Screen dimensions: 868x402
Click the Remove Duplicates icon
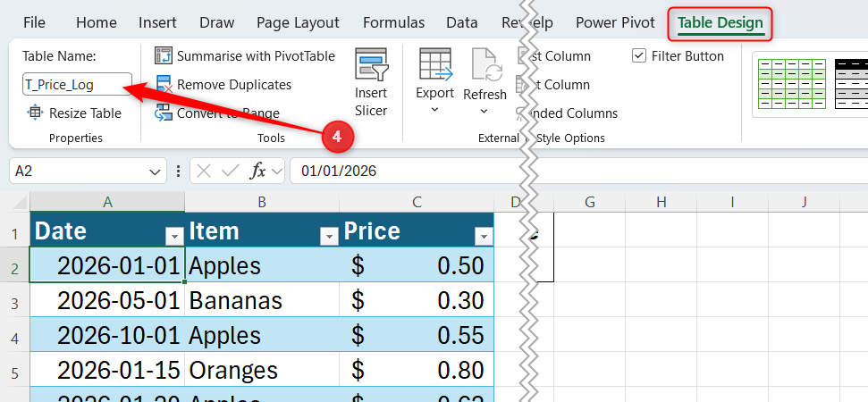tap(164, 84)
